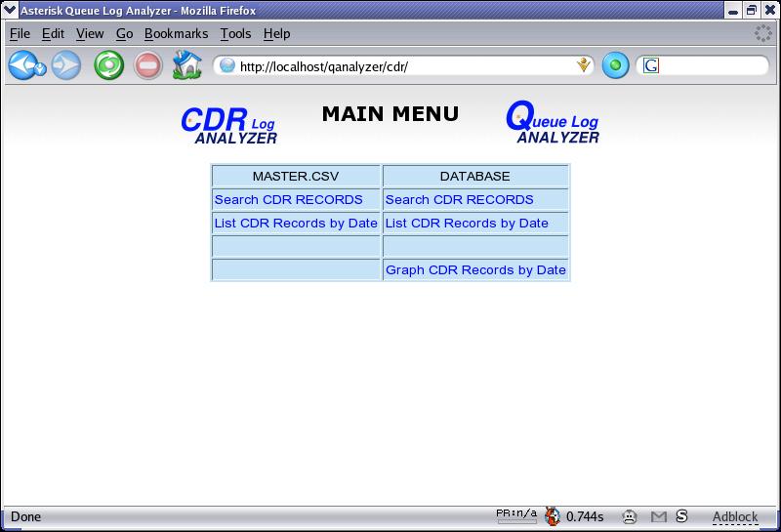The height and width of the screenshot is (532, 781).
Task: Open the Bookmarks menu
Action: pos(176,33)
